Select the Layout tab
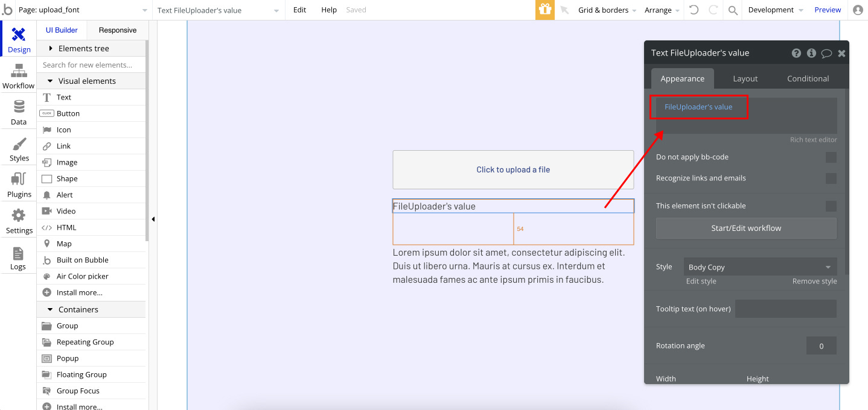 pyautogui.click(x=745, y=78)
